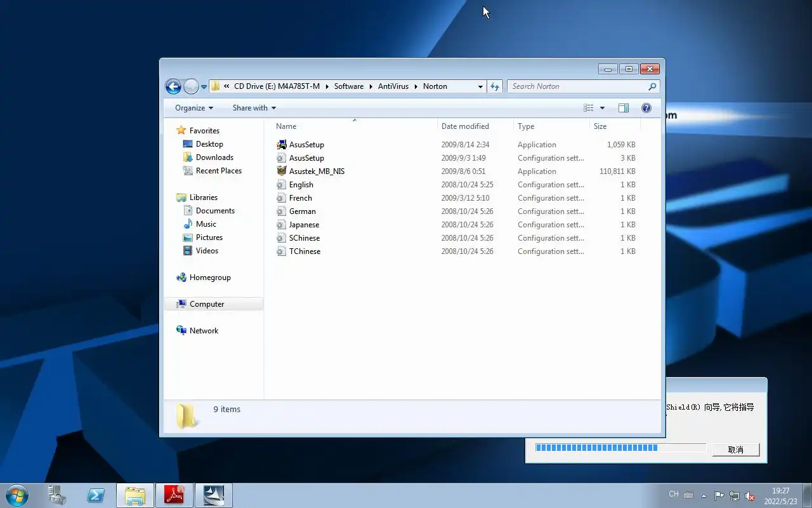The image size is (812, 508).
Task: Select the TChinese configuration file
Action: [304, 251]
